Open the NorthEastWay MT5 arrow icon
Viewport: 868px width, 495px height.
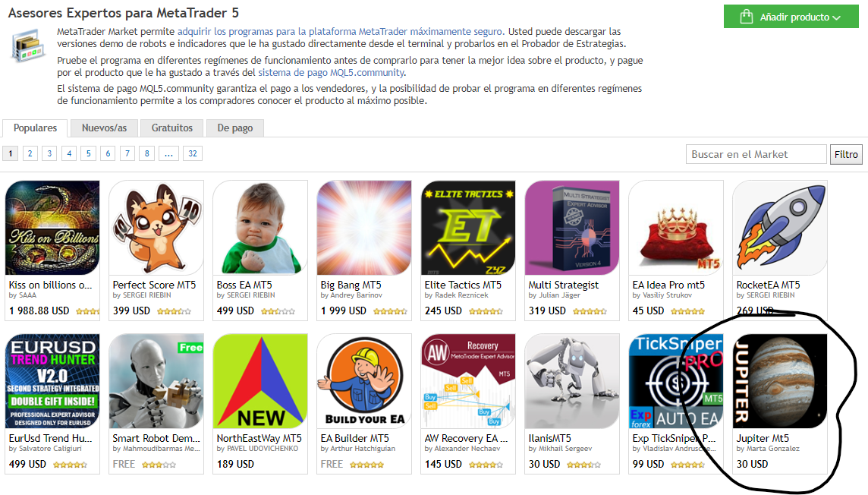[x=260, y=381]
